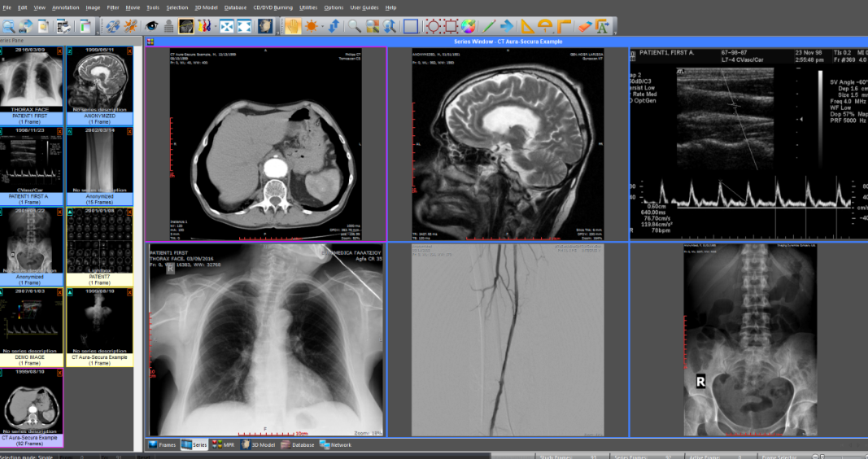Select the circular ROI tool
Screen dimensions: 868x459
click(433, 26)
